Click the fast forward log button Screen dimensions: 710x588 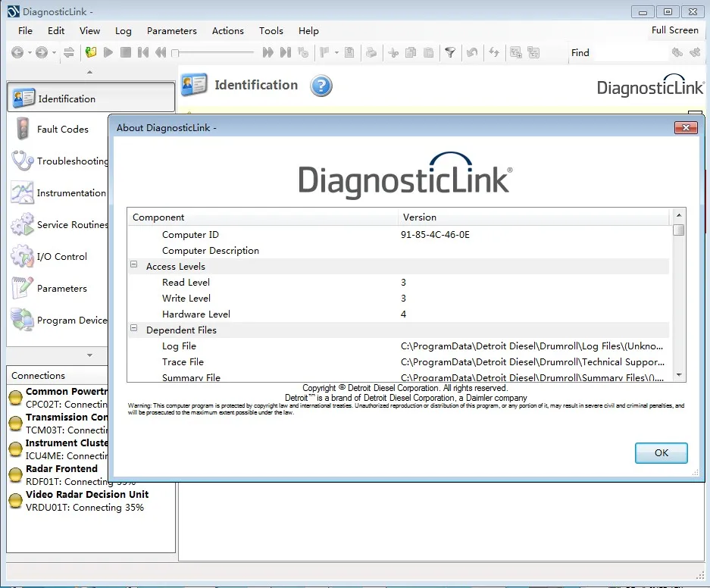tap(267, 52)
